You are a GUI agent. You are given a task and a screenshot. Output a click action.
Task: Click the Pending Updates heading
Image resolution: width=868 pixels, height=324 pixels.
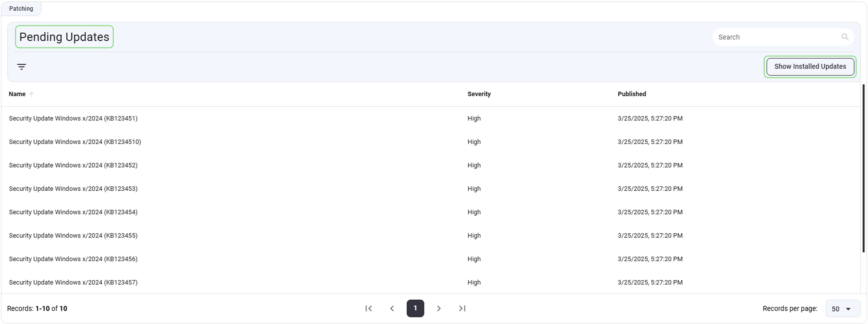(64, 37)
